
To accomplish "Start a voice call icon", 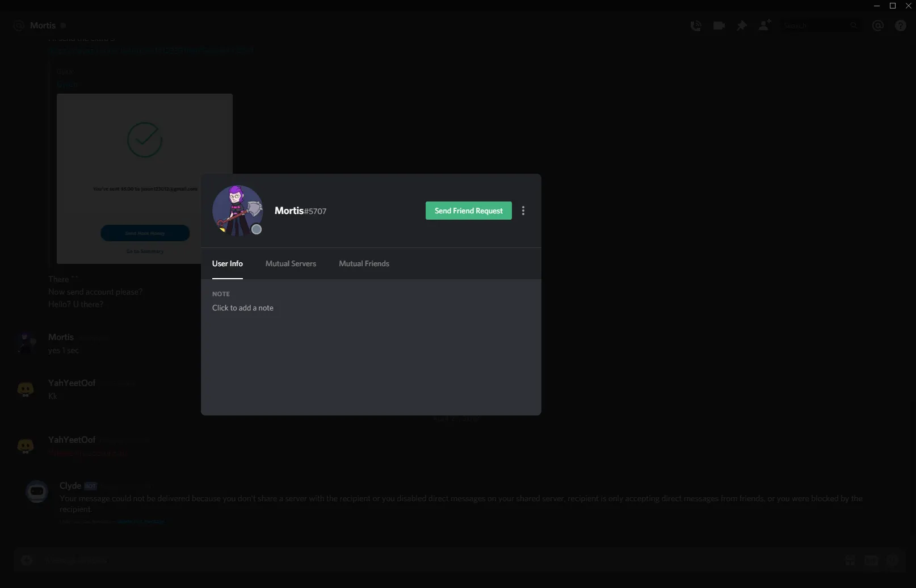I will coord(696,26).
